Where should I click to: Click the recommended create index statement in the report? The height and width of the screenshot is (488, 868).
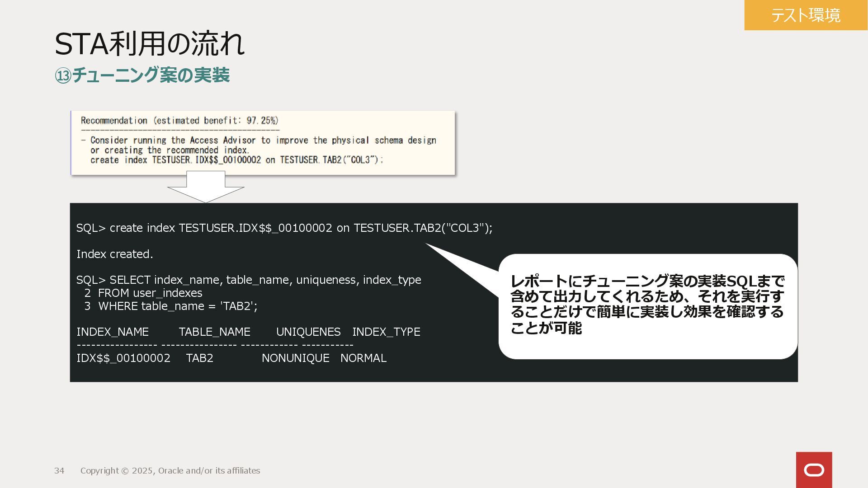tap(236, 160)
